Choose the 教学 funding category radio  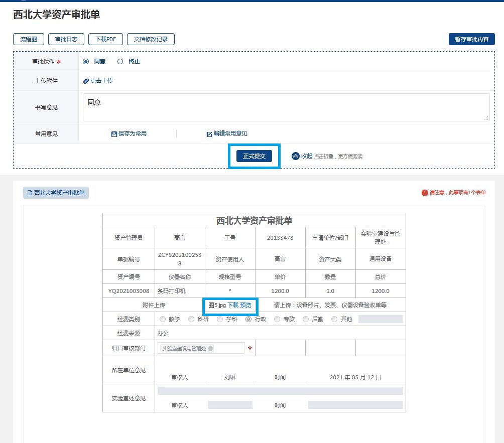pos(162,319)
